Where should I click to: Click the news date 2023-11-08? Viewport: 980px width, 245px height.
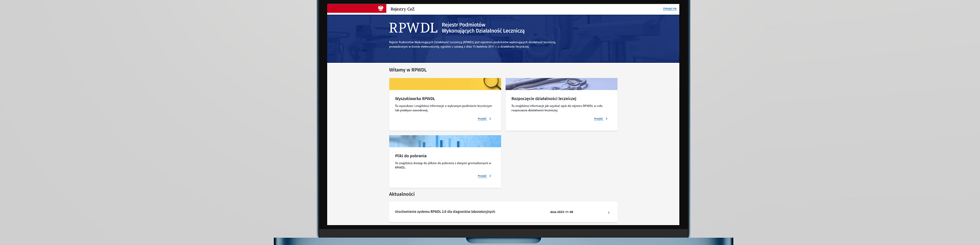(x=561, y=212)
